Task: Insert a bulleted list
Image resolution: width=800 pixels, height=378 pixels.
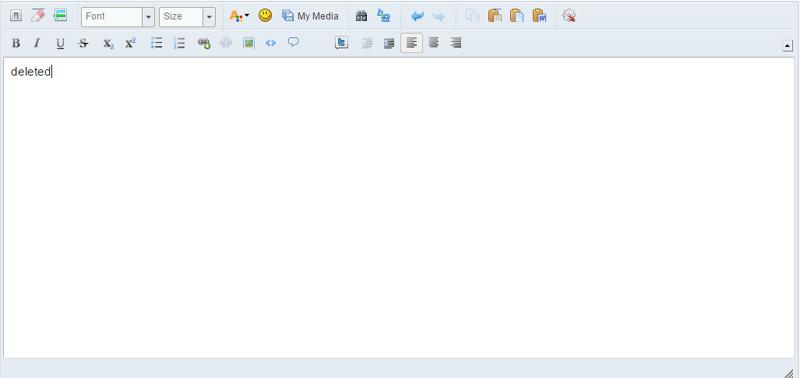Action: (x=157, y=43)
